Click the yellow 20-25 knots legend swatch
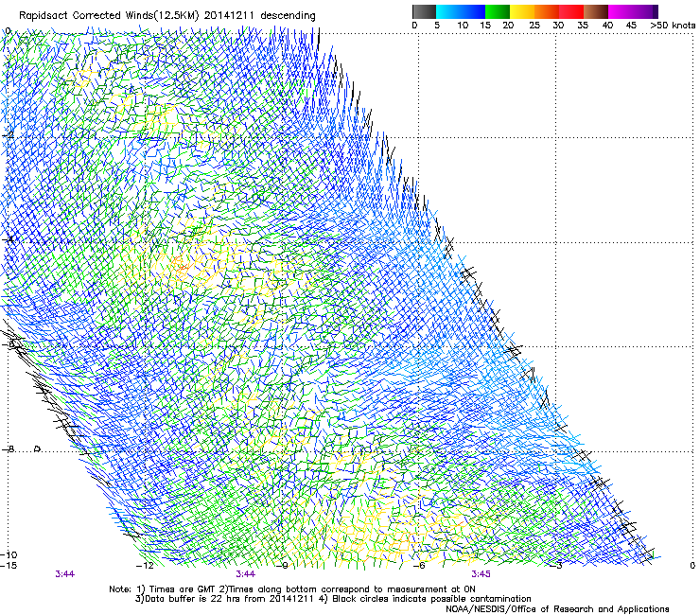The image size is (700, 615). point(522,11)
